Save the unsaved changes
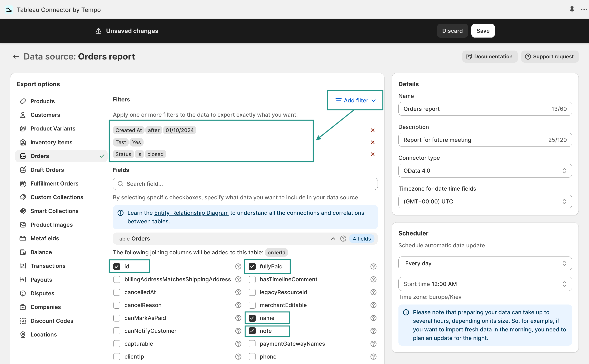589x364 pixels. pos(483,31)
